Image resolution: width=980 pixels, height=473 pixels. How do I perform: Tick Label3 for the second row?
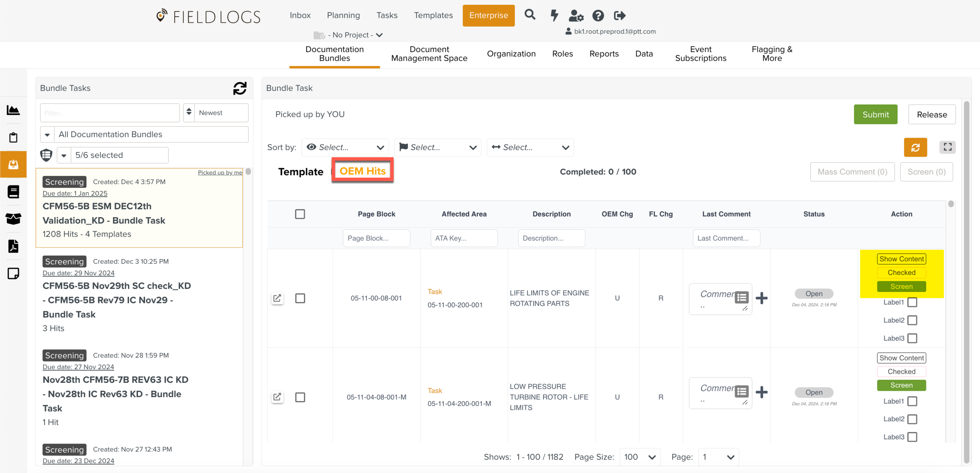pyautogui.click(x=912, y=437)
